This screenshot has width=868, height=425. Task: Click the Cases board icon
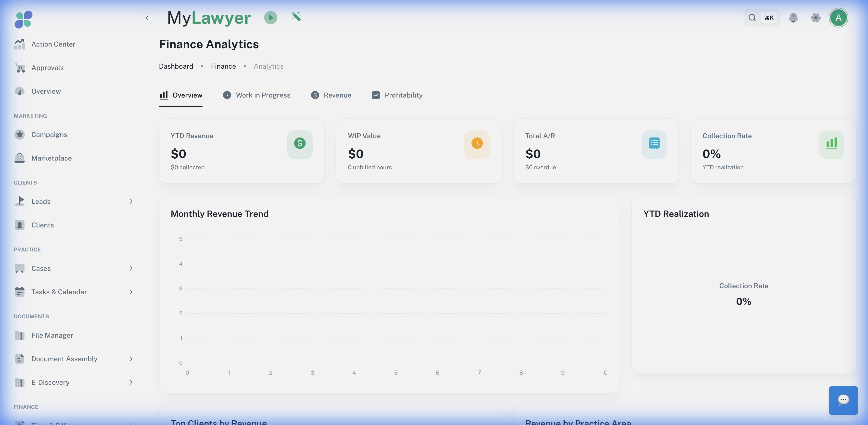tap(20, 268)
